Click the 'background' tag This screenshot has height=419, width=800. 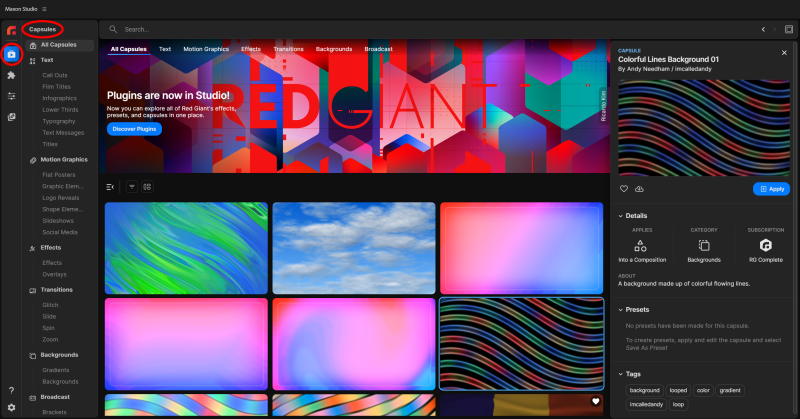[x=644, y=390]
